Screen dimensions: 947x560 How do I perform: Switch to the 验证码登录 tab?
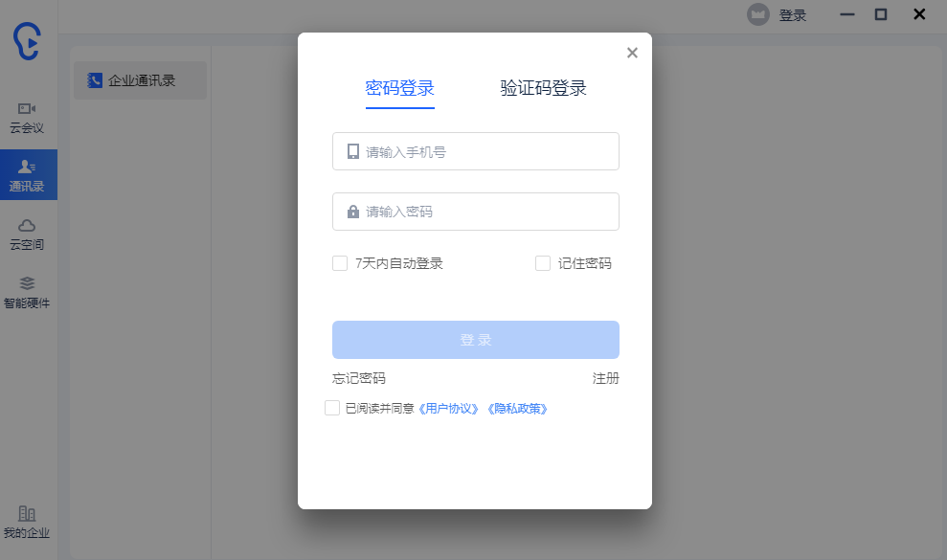543,87
